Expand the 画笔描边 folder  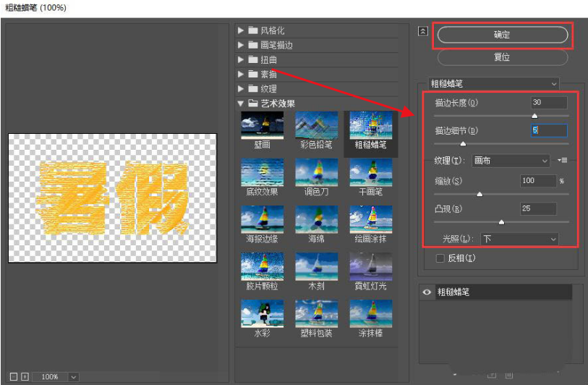241,45
